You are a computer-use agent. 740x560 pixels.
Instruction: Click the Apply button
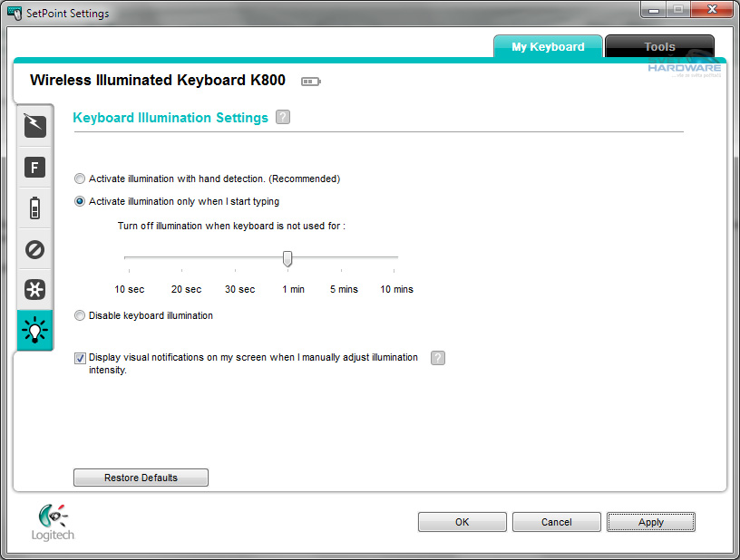pyautogui.click(x=650, y=522)
